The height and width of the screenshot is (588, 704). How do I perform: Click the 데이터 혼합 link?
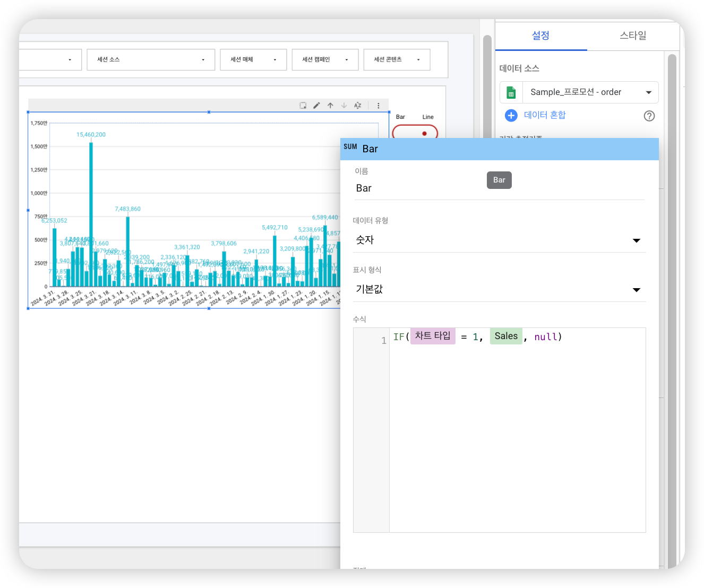(x=545, y=115)
